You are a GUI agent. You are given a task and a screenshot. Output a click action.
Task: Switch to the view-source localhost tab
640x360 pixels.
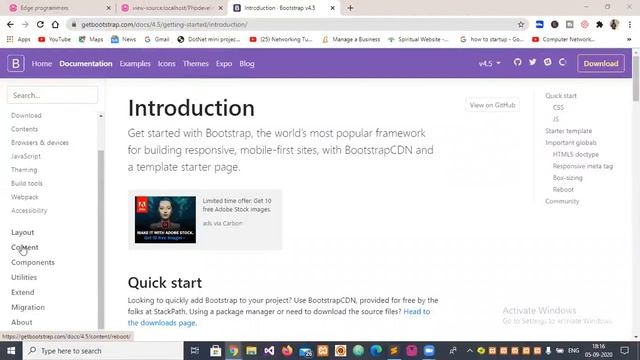172,8
